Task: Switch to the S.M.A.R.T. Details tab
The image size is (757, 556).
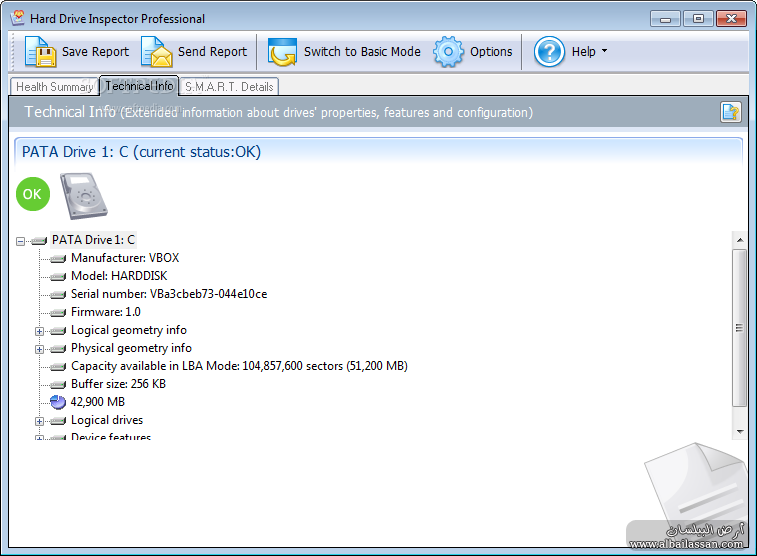Action: pyautogui.click(x=229, y=87)
